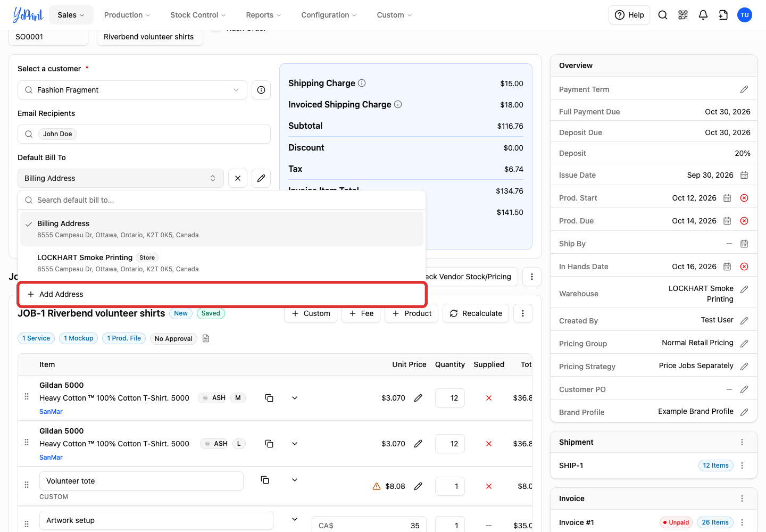
Task: Edit unit price of Gildan 5000 ASH L
Action: point(418,444)
